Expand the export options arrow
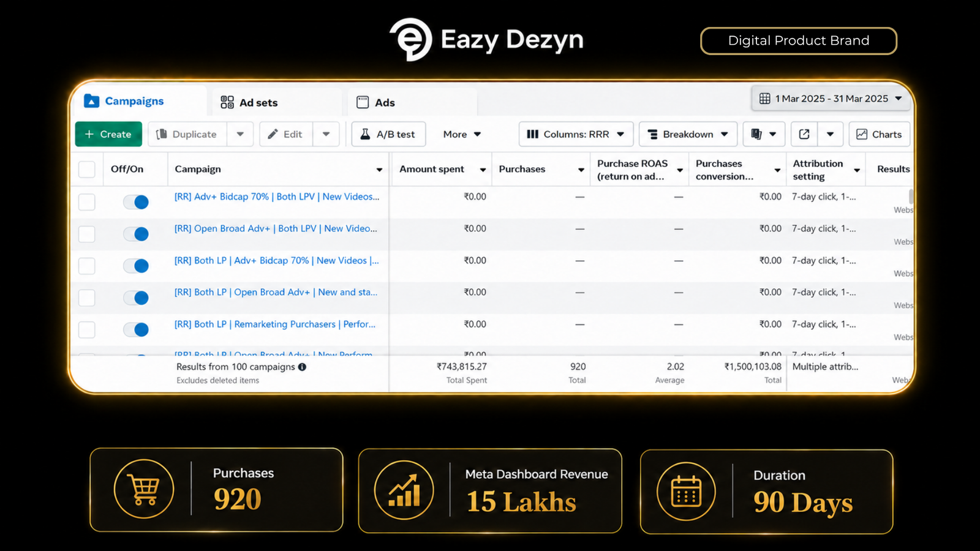The image size is (980, 551). [x=830, y=134]
